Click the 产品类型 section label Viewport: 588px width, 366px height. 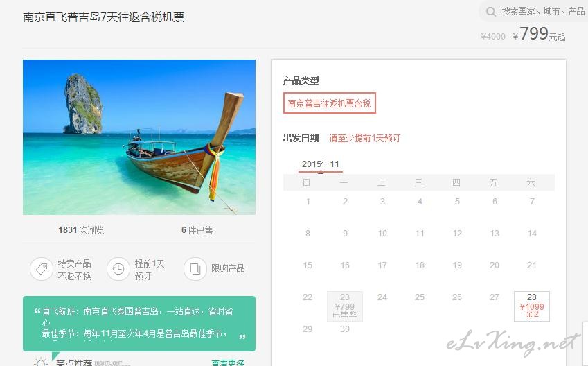[x=301, y=80]
